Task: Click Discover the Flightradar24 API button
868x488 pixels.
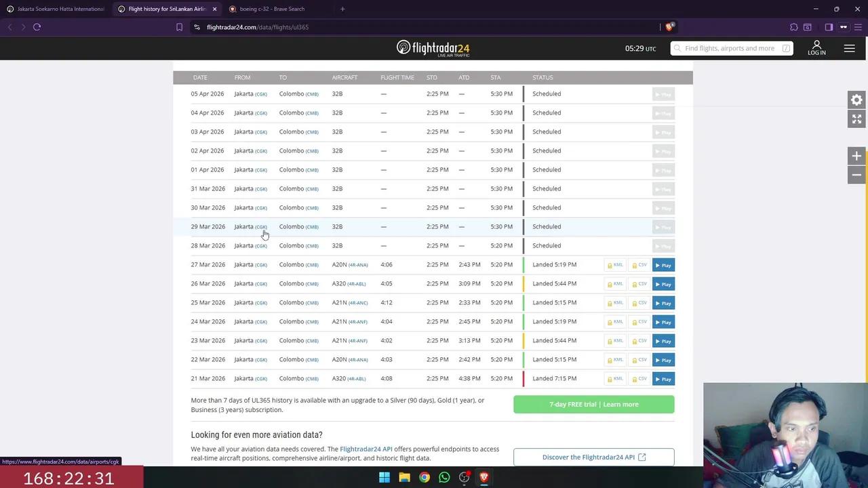Action: 594,457
